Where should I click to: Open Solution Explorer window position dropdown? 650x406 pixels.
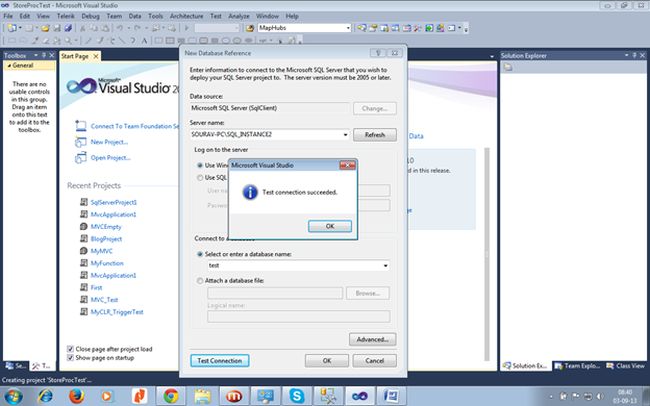[x=626, y=55]
